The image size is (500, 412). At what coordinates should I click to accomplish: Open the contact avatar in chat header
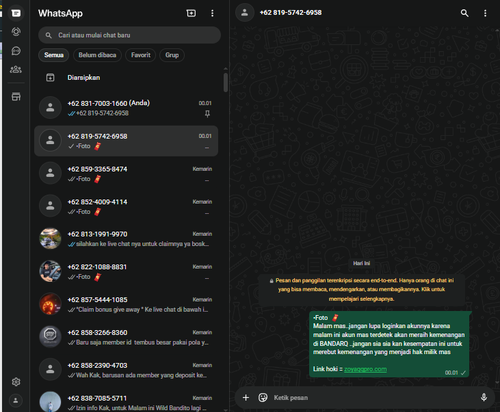(x=244, y=13)
